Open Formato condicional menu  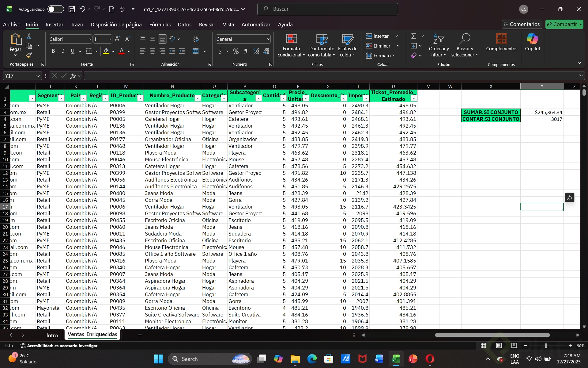(x=291, y=45)
